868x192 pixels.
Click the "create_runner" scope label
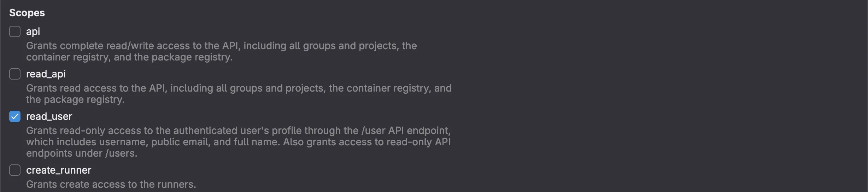click(59, 170)
